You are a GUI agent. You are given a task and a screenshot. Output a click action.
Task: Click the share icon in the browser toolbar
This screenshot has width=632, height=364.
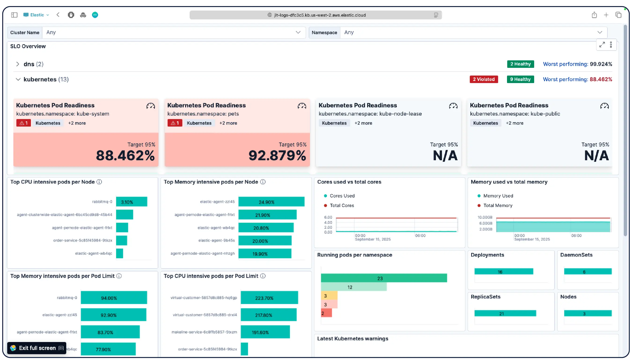(595, 15)
